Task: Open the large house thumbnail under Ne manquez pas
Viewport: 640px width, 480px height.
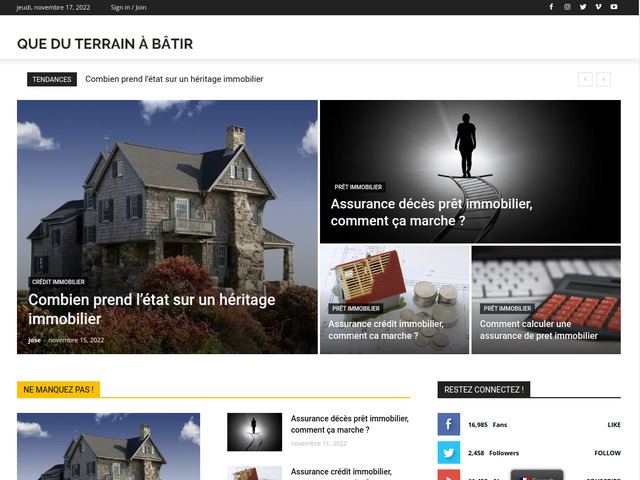Action: point(109,447)
